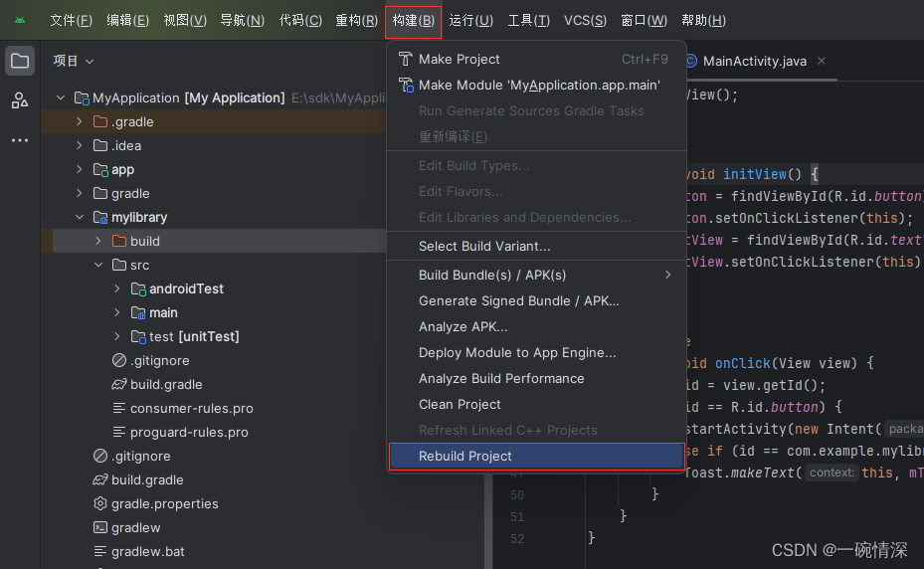
Task: Expand the gradle folder
Action: click(80, 193)
